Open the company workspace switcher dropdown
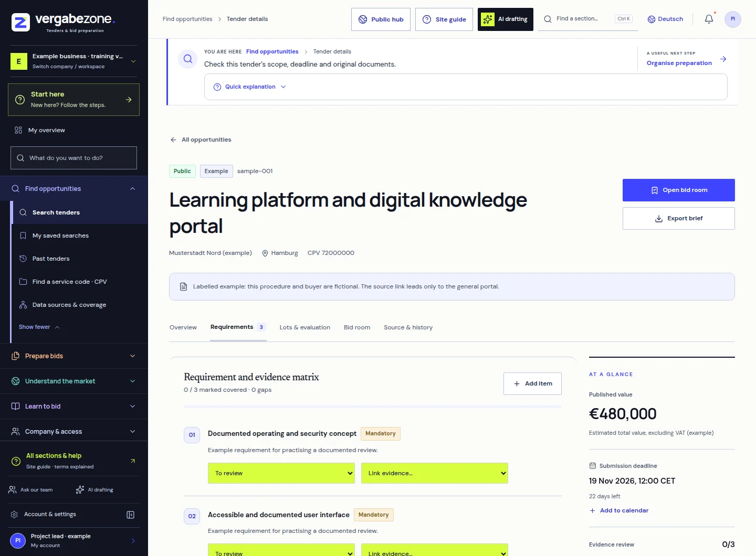The height and width of the screenshot is (556, 756). click(73, 61)
